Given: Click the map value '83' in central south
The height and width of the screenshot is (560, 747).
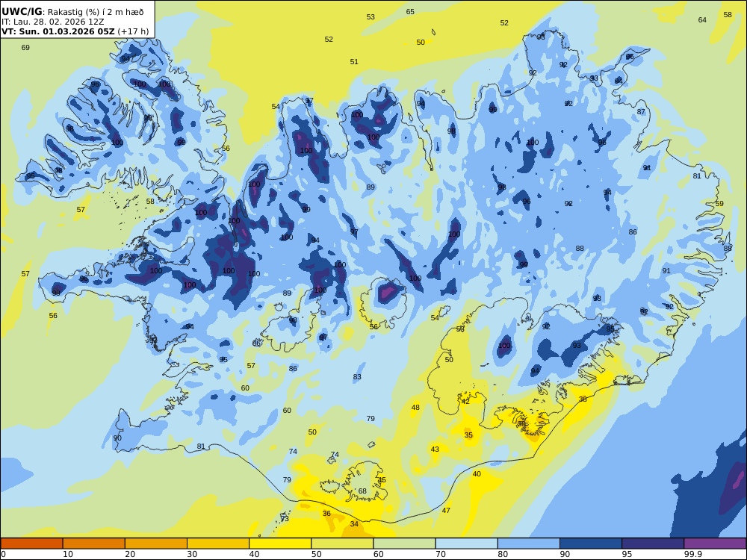Looking at the screenshot, I should pos(357,376).
